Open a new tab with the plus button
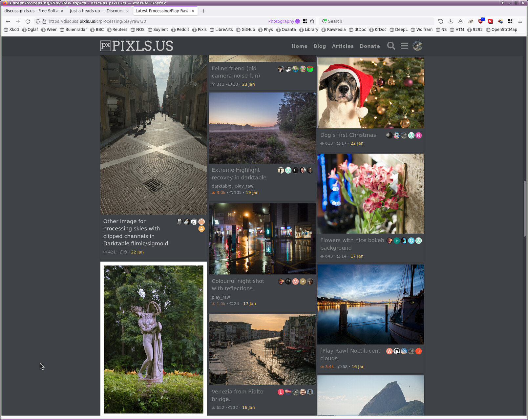The image size is (528, 420). [203, 11]
